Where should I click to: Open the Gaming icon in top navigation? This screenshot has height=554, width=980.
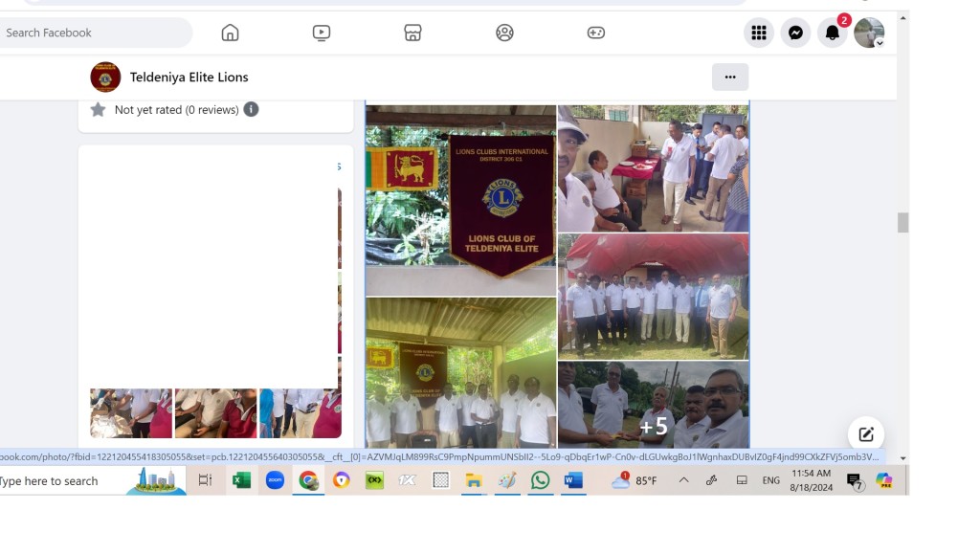click(x=595, y=33)
